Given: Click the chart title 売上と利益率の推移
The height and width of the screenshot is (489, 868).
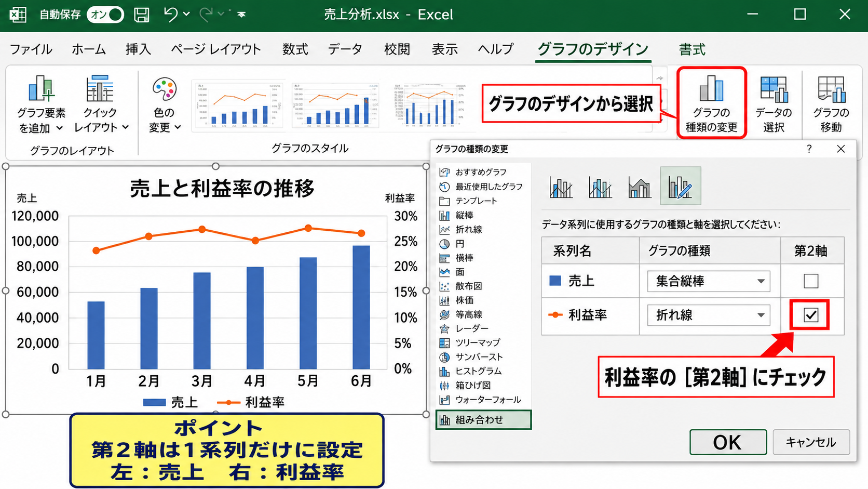Looking at the screenshot, I should click(x=222, y=188).
